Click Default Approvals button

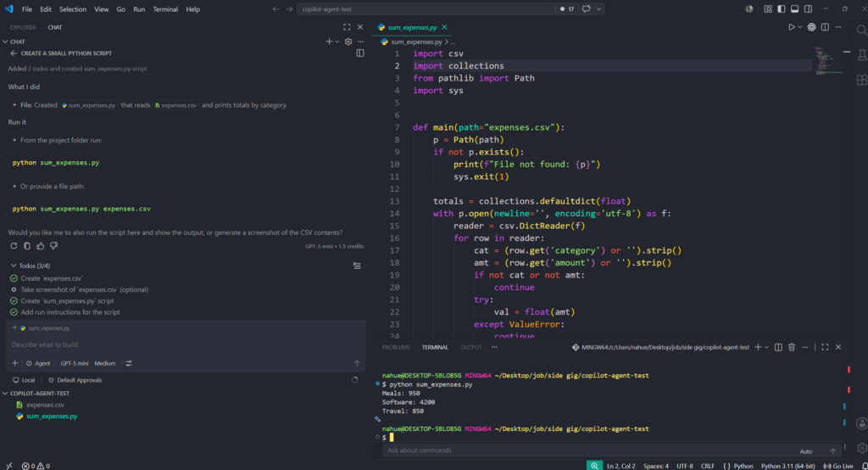(75, 380)
